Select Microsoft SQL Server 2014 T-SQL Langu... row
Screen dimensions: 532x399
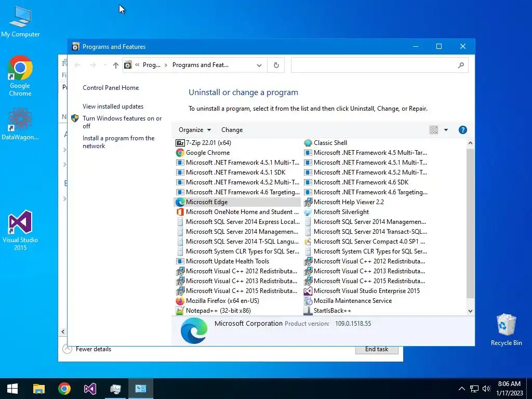[x=237, y=242]
